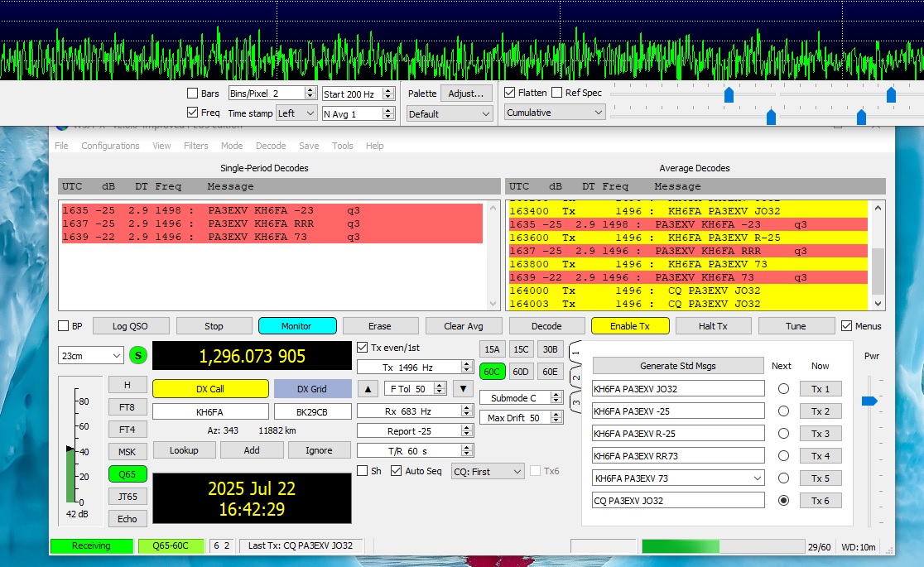Open the 23cm band dropdown
The width and height of the screenshot is (924, 567).
point(91,355)
